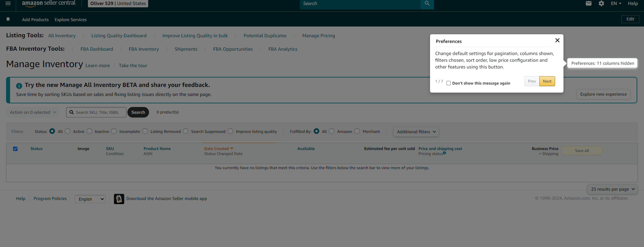Click the inventory Search button
This screenshot has width=644, height=247.
(x=138, y=112)
